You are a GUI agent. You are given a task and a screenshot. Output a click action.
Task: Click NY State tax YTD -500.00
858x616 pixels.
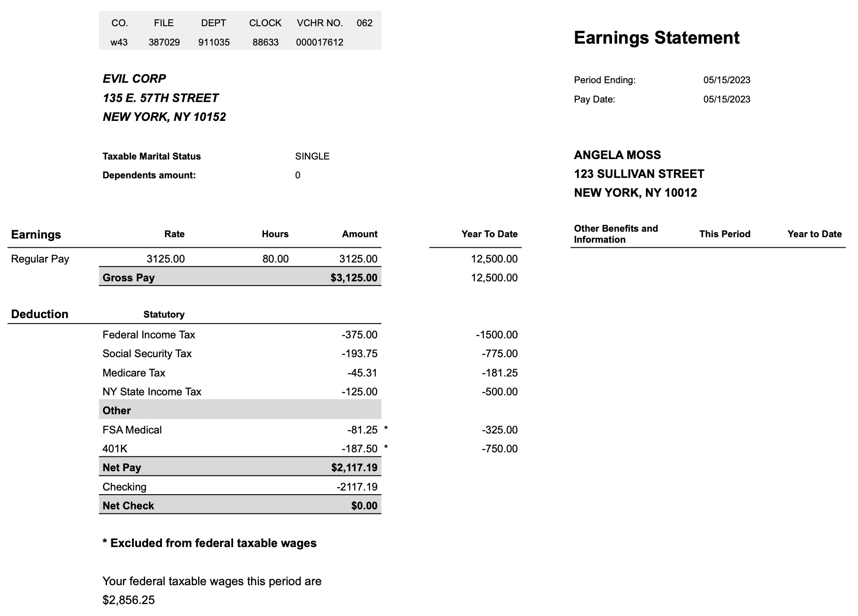499,392
